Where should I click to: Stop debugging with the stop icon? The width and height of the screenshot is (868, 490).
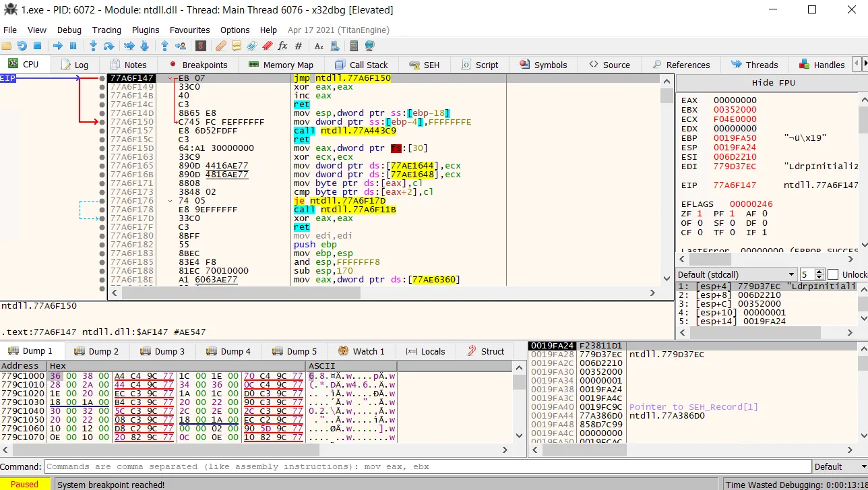click(x=38, y=46)
